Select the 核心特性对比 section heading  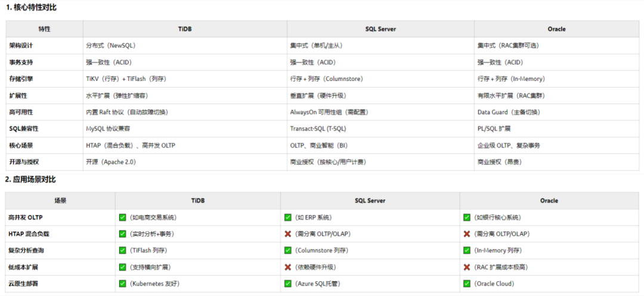click(31, 7)
